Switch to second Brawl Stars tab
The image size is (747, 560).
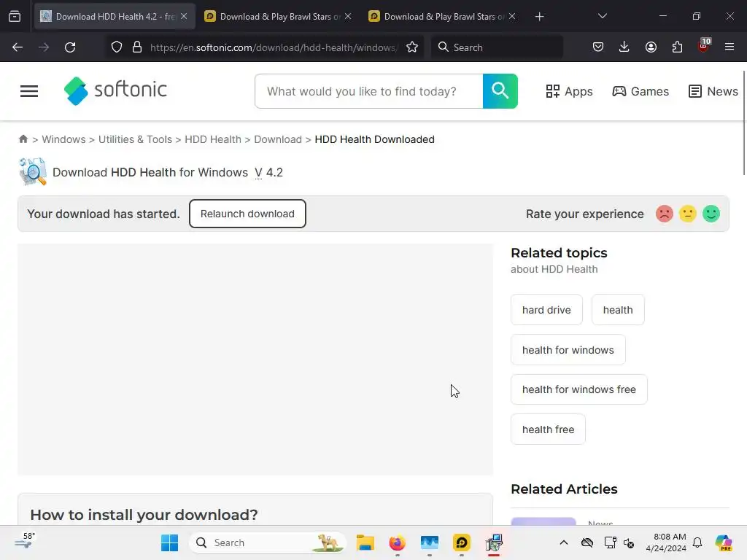click(x=279, y=17)
